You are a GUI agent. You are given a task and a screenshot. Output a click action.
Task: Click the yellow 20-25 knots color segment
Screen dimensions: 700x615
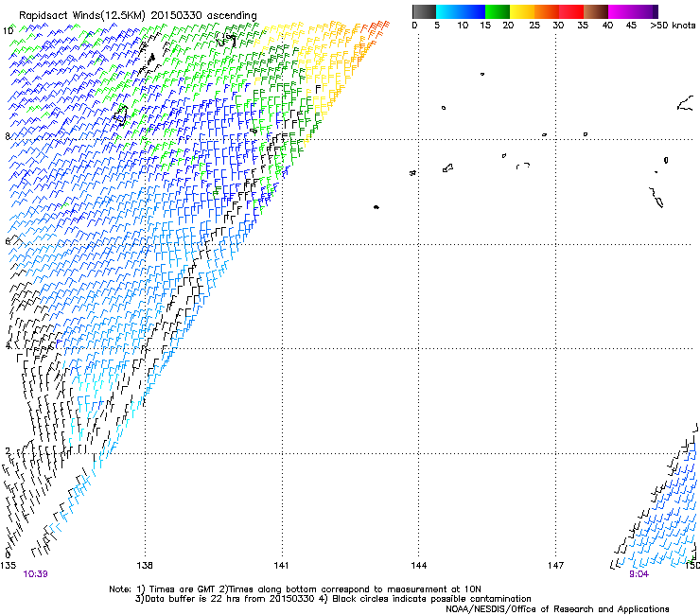(x=522, y=11)
